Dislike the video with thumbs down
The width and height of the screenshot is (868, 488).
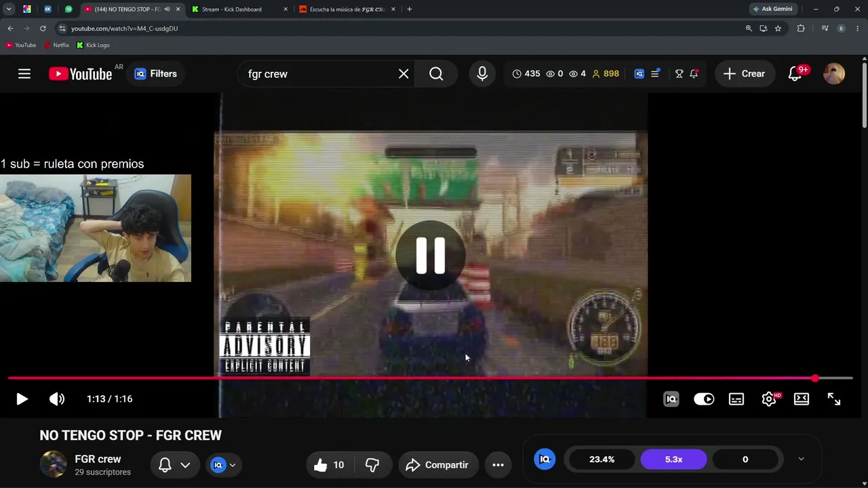tap(372, 465)
